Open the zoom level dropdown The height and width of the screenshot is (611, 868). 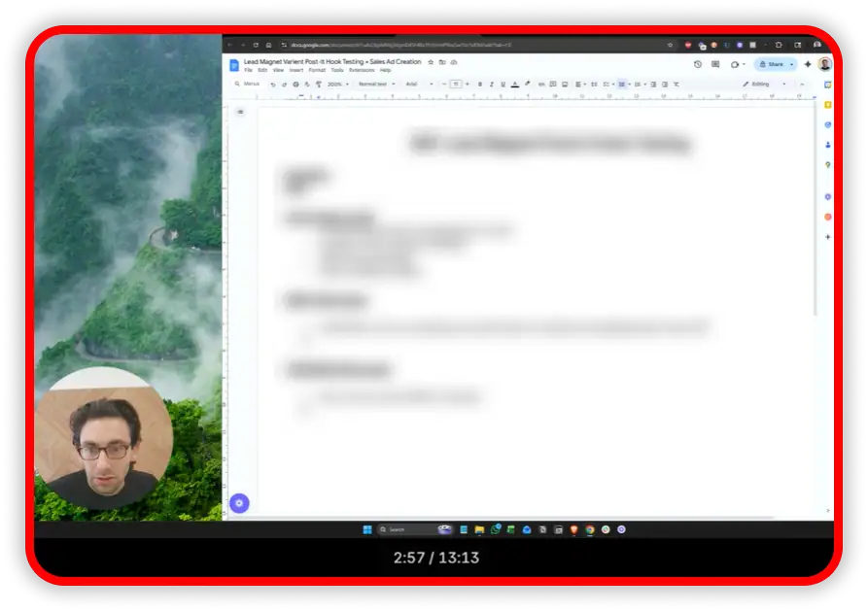[x=336, y=85]
